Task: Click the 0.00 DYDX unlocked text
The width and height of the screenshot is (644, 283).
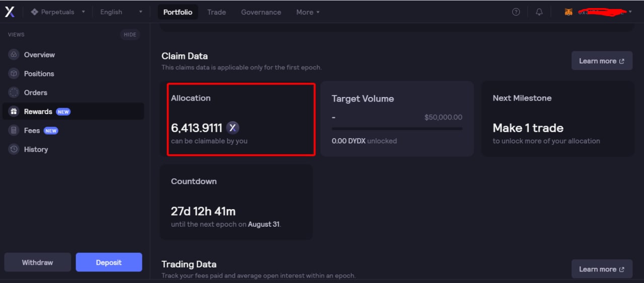Action: point(364,141)
